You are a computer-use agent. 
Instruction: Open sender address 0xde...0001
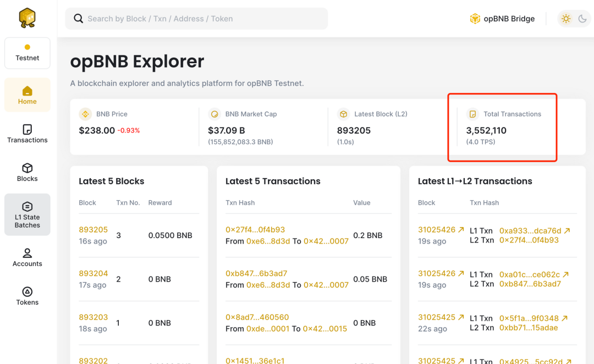[x=268, y=329]
